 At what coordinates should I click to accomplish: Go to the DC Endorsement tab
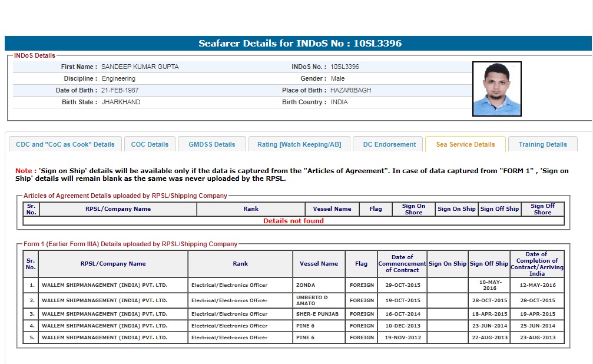pos(389,144)
